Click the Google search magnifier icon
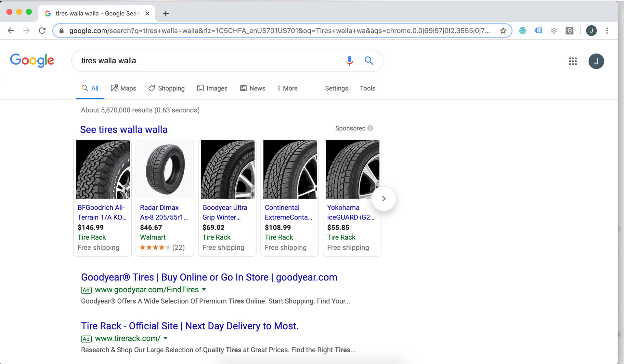This screenshot has width=624, height=364. [369, 60]
